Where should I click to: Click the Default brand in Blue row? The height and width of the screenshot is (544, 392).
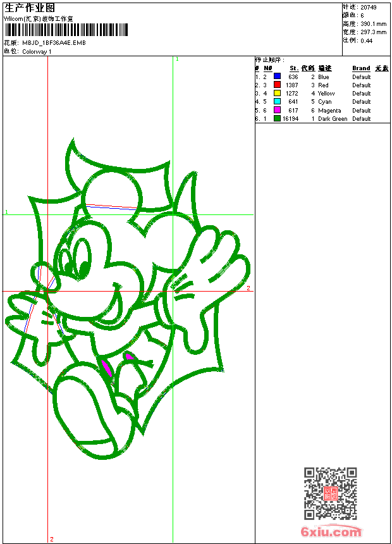pos(362,77)
